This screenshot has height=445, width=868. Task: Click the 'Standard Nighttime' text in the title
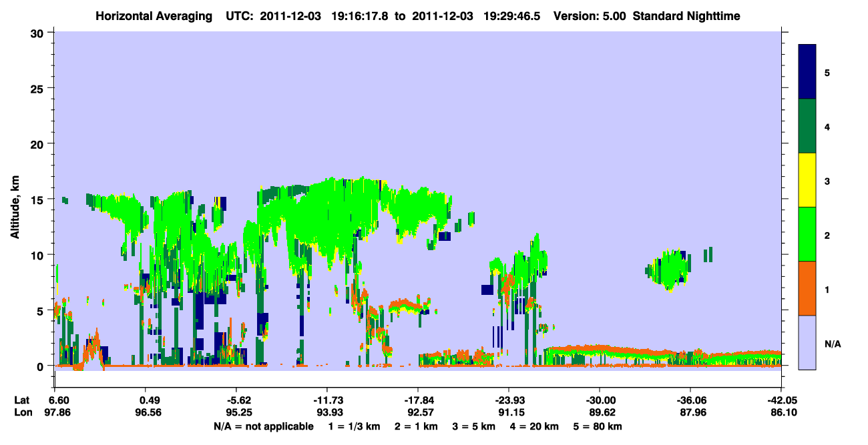click(x=686, y=15)
